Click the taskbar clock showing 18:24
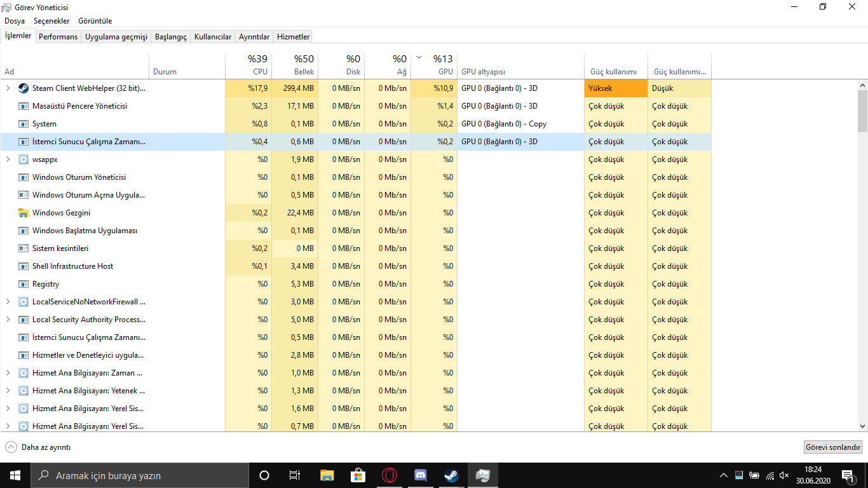This screenshot has width=868, height=488. pos(813,475)
